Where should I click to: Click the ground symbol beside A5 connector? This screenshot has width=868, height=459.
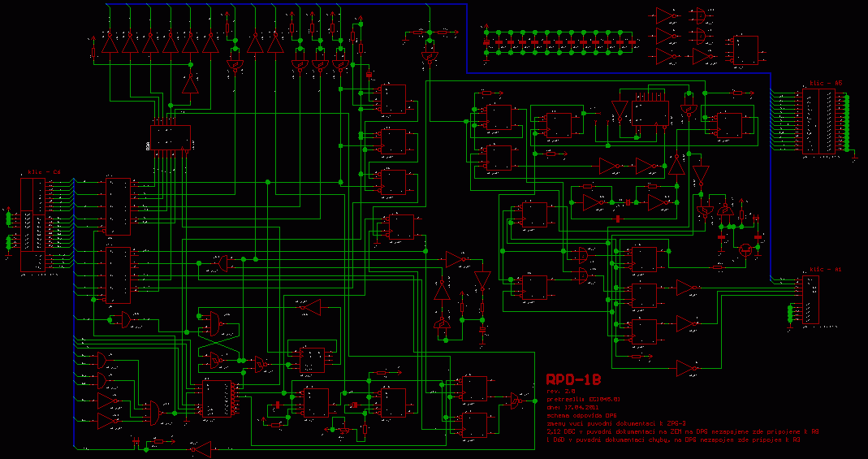pos(855,158)
